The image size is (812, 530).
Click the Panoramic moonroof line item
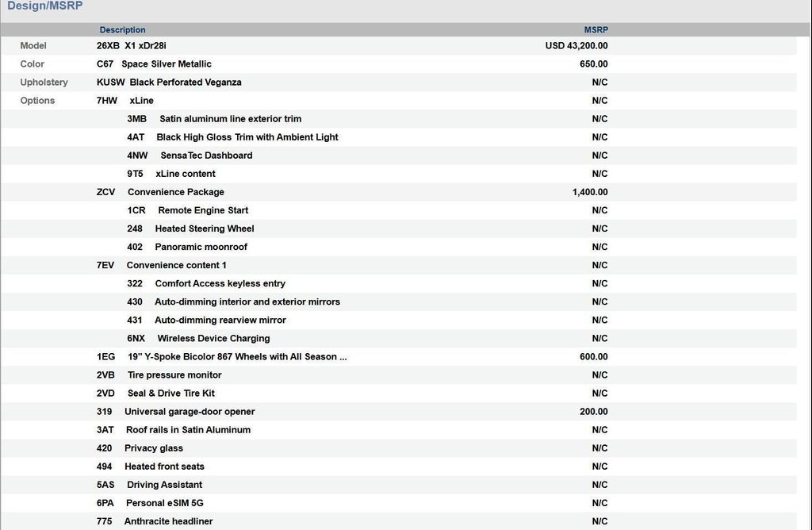coord(201,247)
